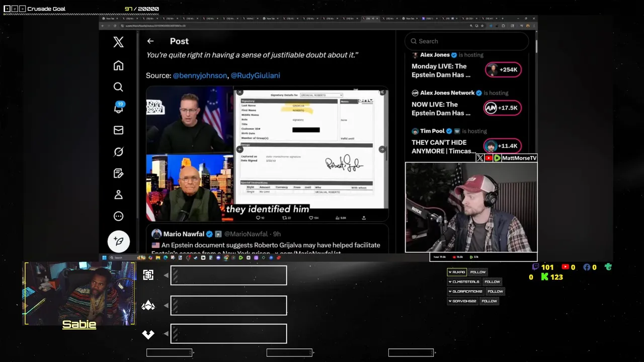Click "THEY CAN'T HIDE ANYMORE" Timcast title
This screenshot has width=644, height=362.
point(444,147)
